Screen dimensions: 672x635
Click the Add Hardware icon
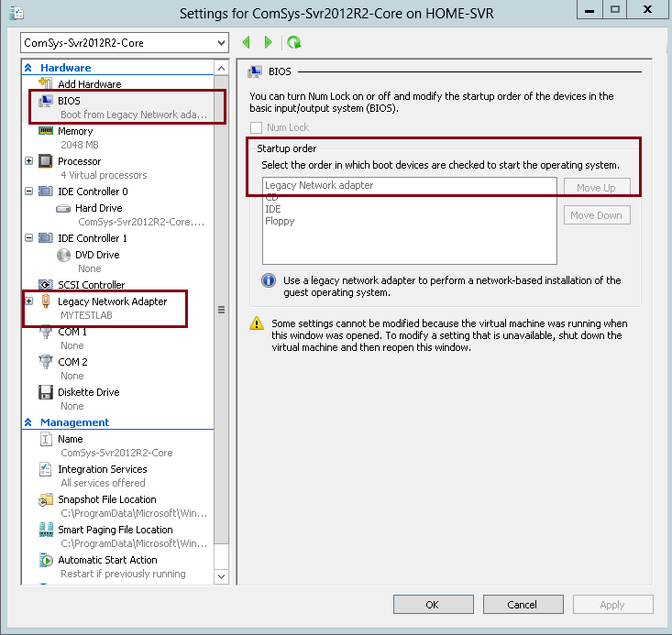46,83
